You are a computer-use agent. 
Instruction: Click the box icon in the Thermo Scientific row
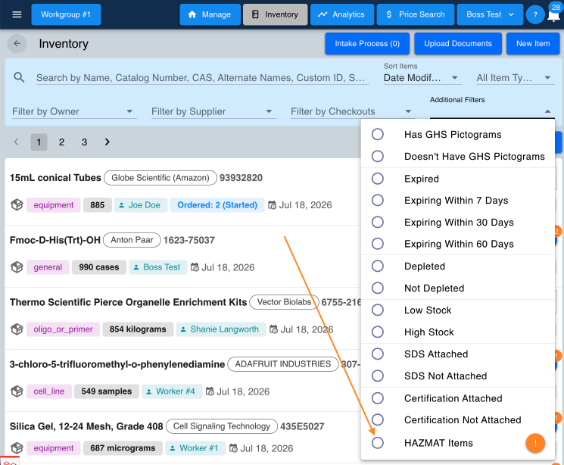(17, 329)
